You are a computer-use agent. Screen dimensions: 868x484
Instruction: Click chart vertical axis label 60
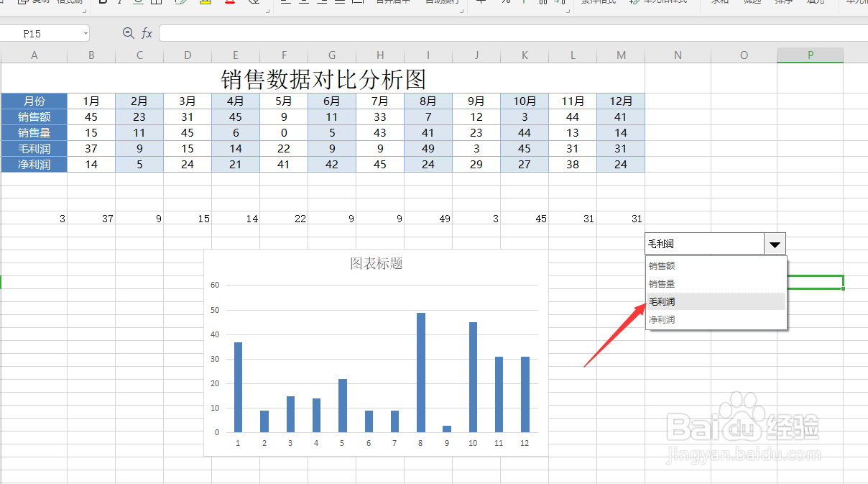coord(215,286)
